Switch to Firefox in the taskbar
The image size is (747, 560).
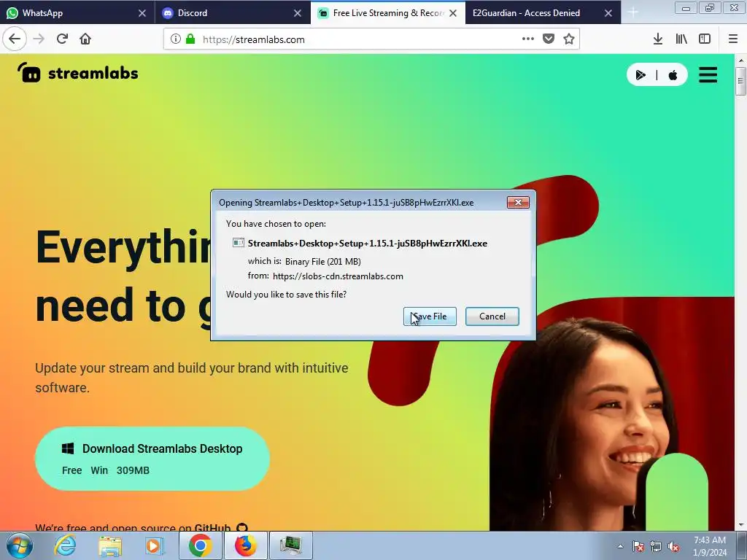click(x=245, y=545)
